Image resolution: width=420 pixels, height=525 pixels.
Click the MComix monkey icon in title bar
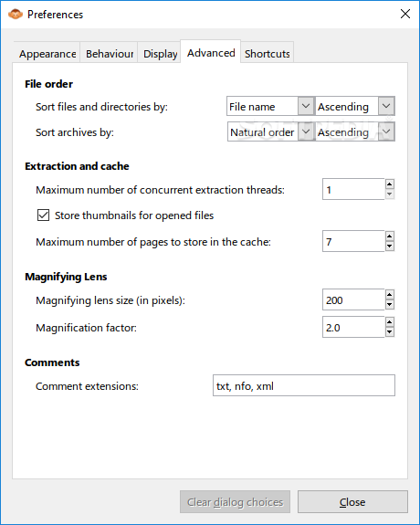click(16, 14)
